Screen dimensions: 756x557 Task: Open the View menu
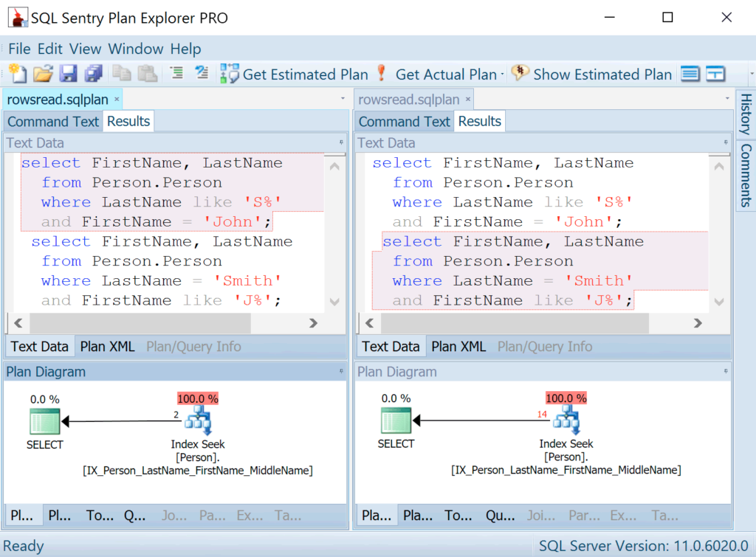(85, 49)
